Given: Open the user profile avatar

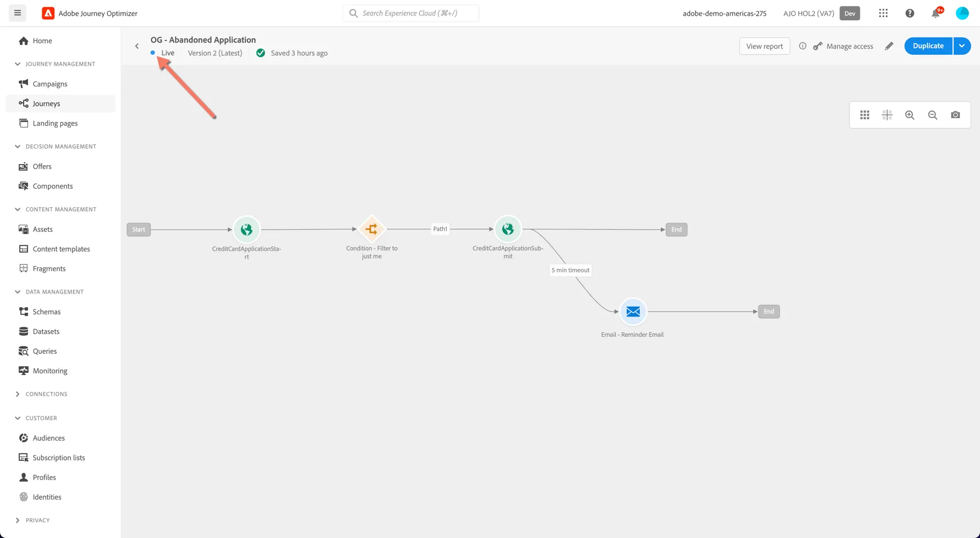Looking at the screenshot, I should [962, 13].
